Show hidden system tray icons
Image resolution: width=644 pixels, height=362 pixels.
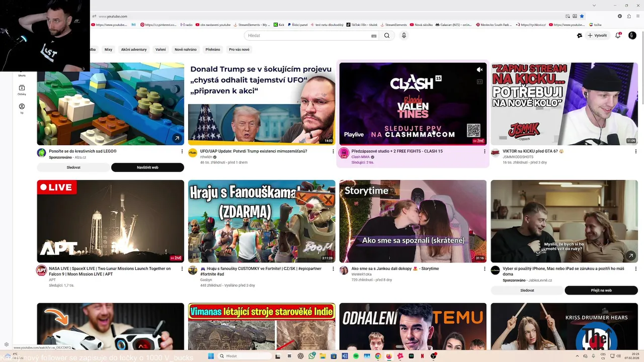(577, 356)
